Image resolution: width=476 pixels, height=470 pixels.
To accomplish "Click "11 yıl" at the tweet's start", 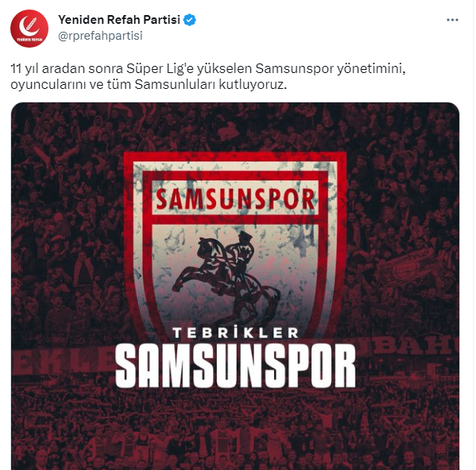I will click(25, 69).
